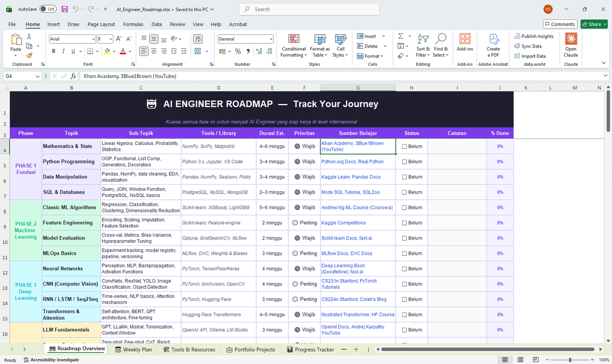Open the Insert cells dropdown arrow

coord(384,36)
